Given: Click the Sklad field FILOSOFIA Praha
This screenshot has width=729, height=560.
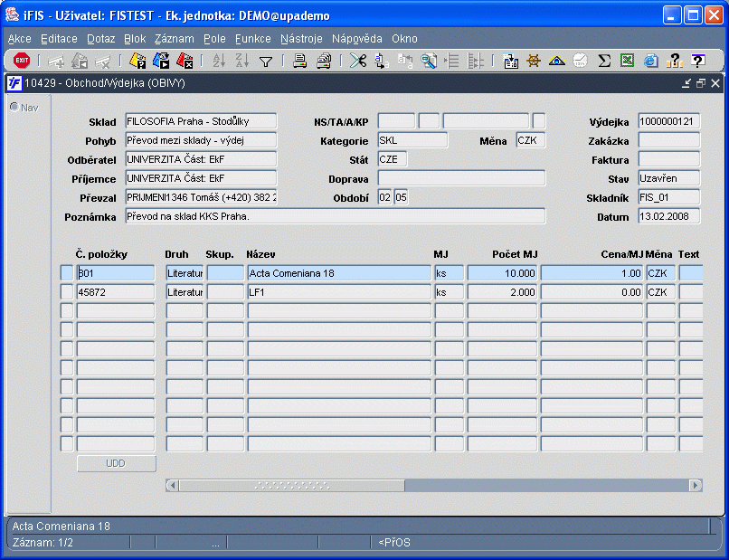Looking at the screenshot, I should coord(201,121).
